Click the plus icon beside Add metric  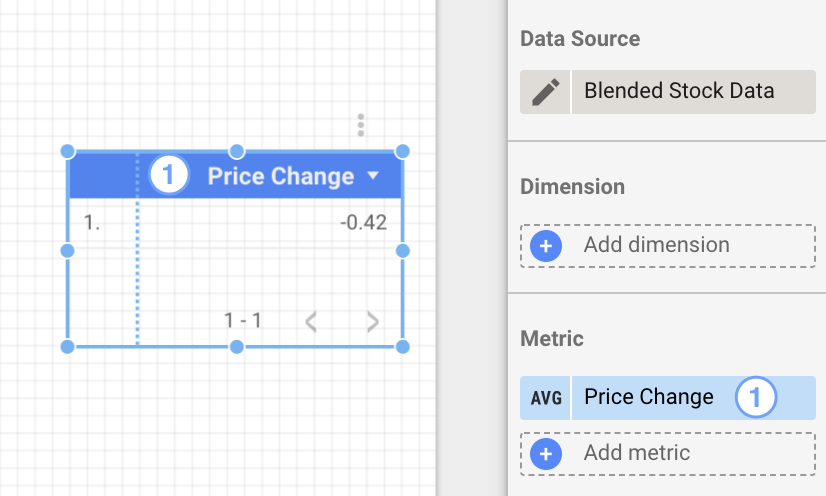tap(546, 454)
